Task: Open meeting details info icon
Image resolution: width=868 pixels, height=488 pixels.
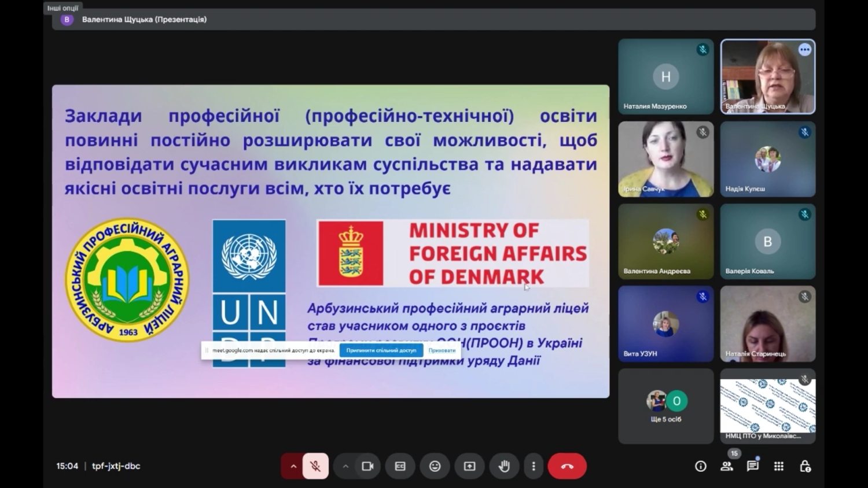Action: pos(701,466)
